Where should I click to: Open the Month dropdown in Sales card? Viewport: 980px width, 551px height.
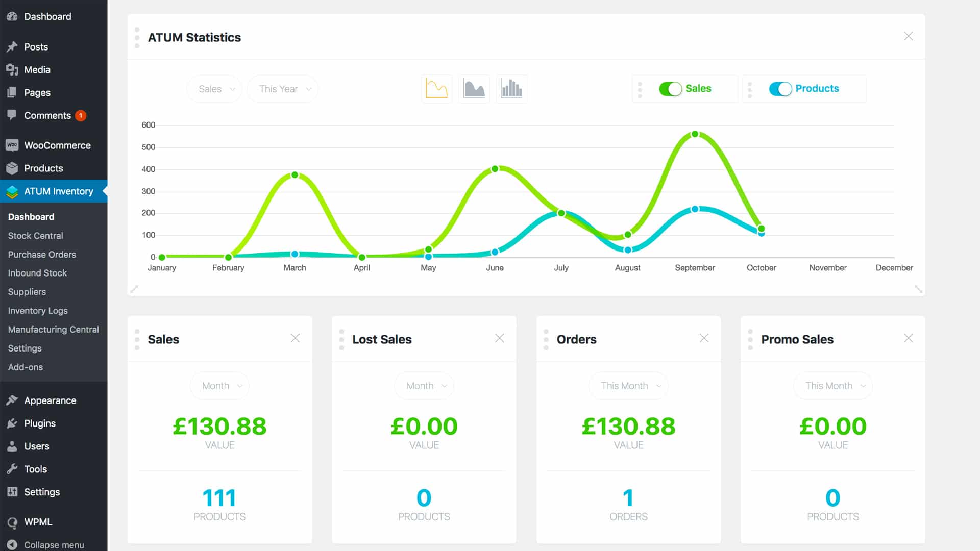(x=219, y=386)
